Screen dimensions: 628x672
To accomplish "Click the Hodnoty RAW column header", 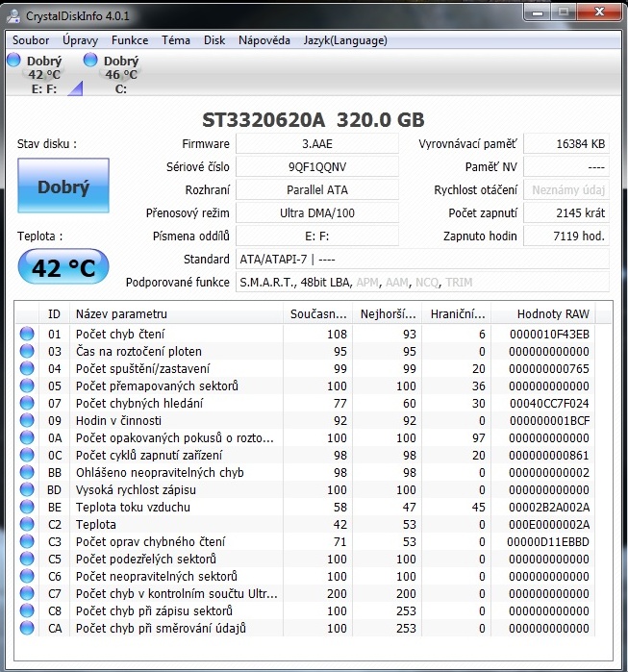I will coord(543,313).
